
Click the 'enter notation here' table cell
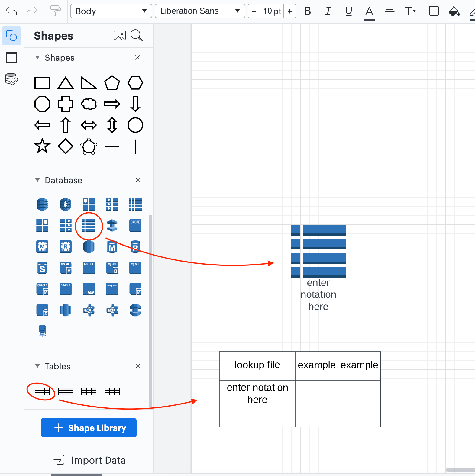tap(257, 394)
